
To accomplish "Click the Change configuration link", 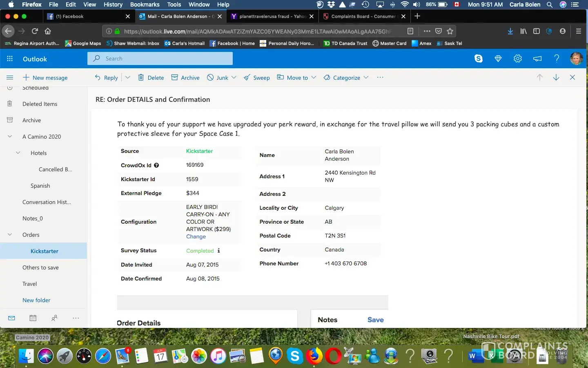I will (196, 236).
